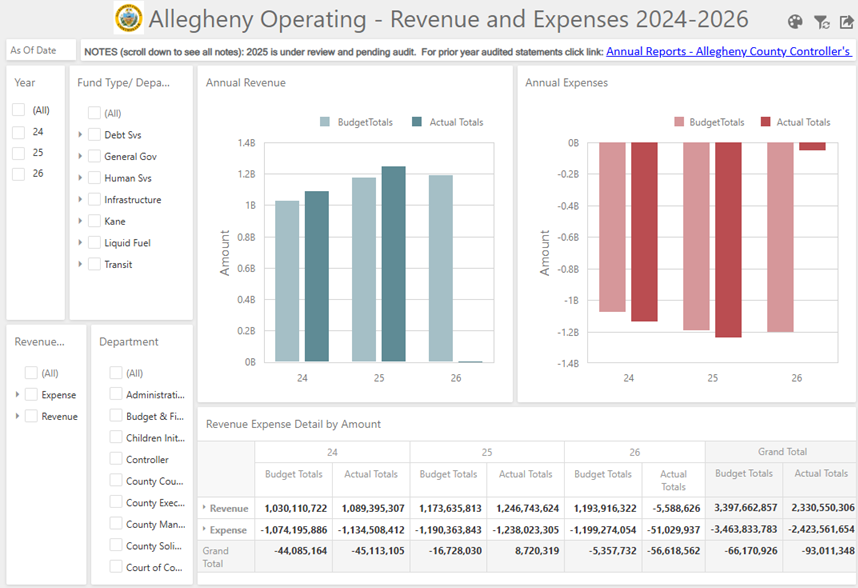Viewport: 858px width, 588px height.
Task: Expand the Expense filter node
Action: point(17,394)
